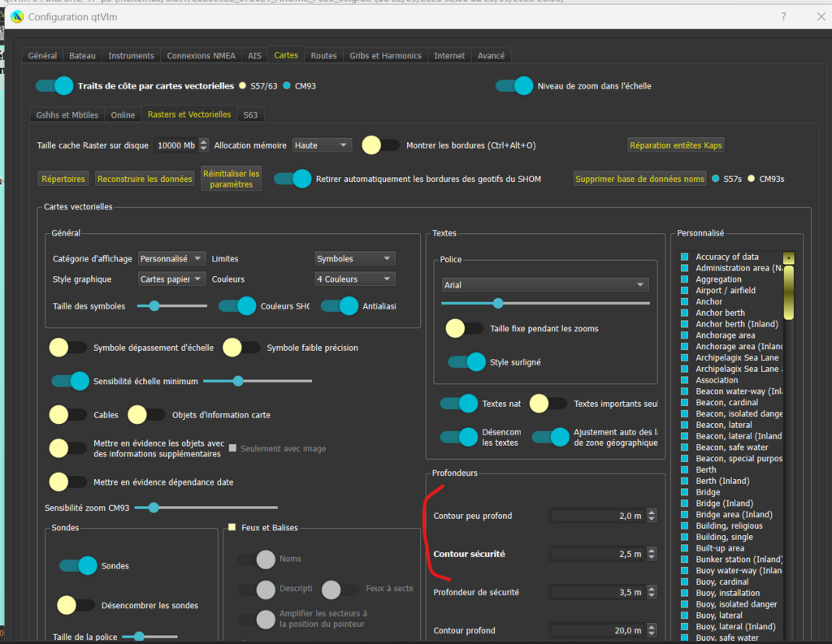Toggle the Bridge checkbox in Personnalisé list
Image resolution: width=832 pixels, height=644 pixels.
[684, 492]
